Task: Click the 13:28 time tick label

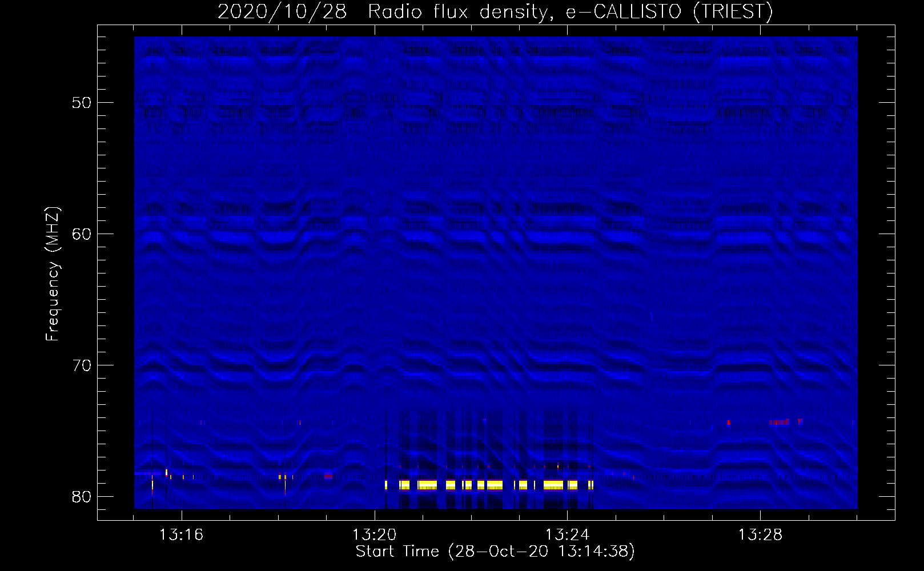Action: (760, 535)
